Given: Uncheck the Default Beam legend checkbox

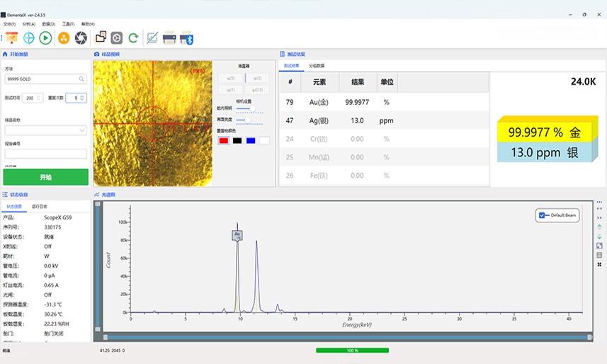Looking at the screenshot, I should click(x=543, y=215).
